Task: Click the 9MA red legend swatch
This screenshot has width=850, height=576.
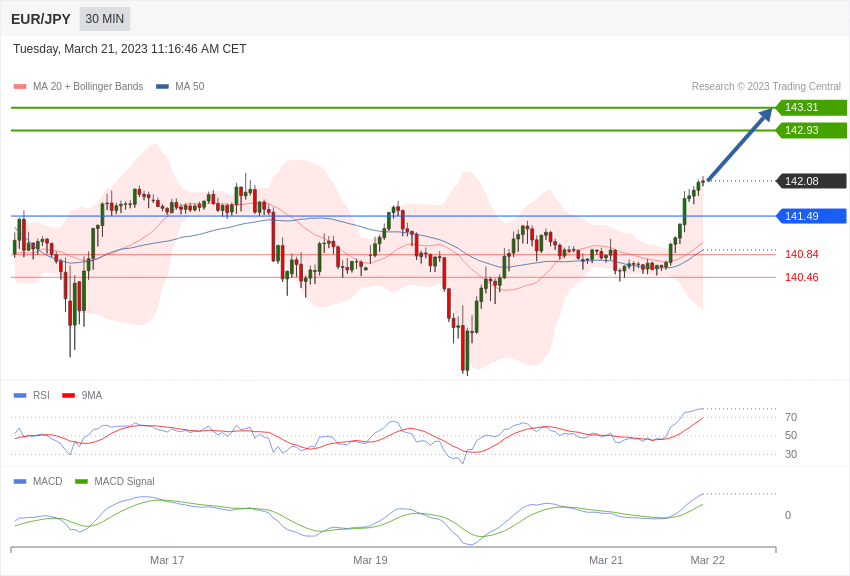Action: point(68,396)
